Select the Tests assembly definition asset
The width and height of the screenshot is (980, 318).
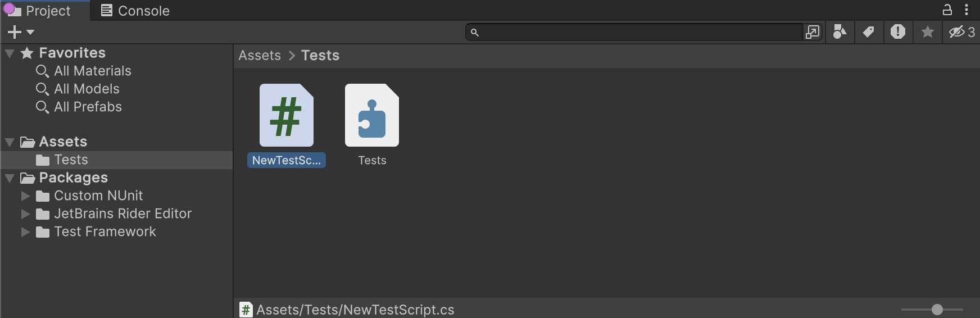coord(372,125)
